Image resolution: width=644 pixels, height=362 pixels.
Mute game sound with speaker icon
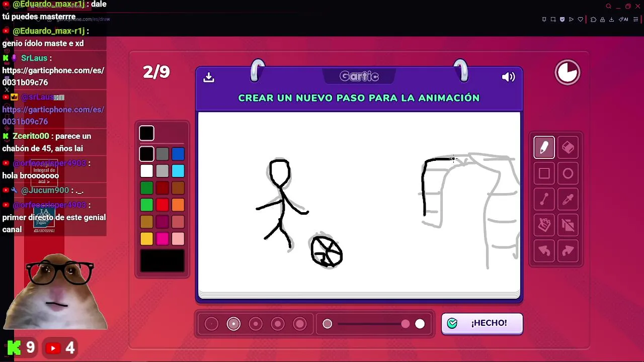508,77
